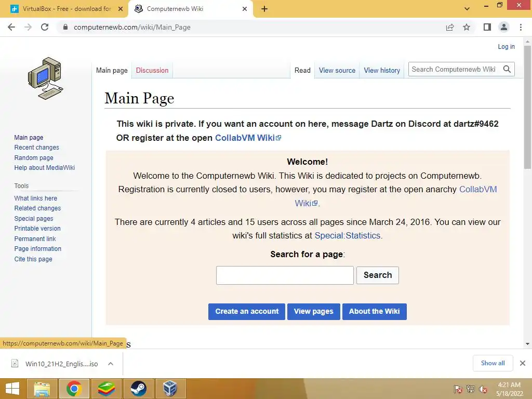The height and width of the screenshot is (399, 532).
Task: Click About the Wiki button
Action: tap(374, 312)
